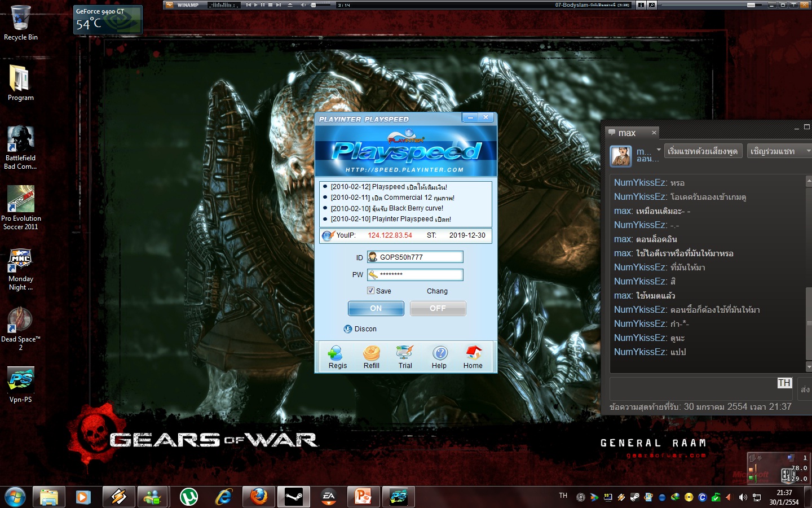Send the chat message button
Image resolution: width=812 pixels, height=508 pixels.
pyautogui.click(x=805, y=389)
